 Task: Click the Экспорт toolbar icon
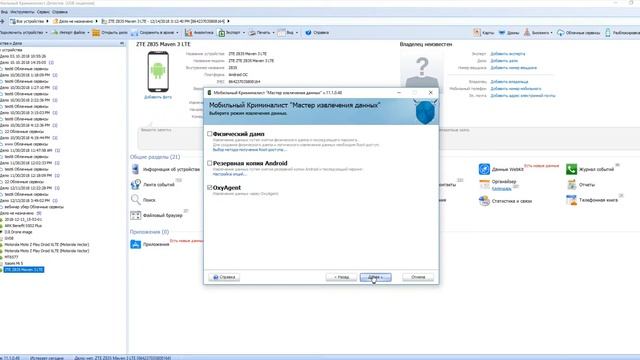point(222,33)
